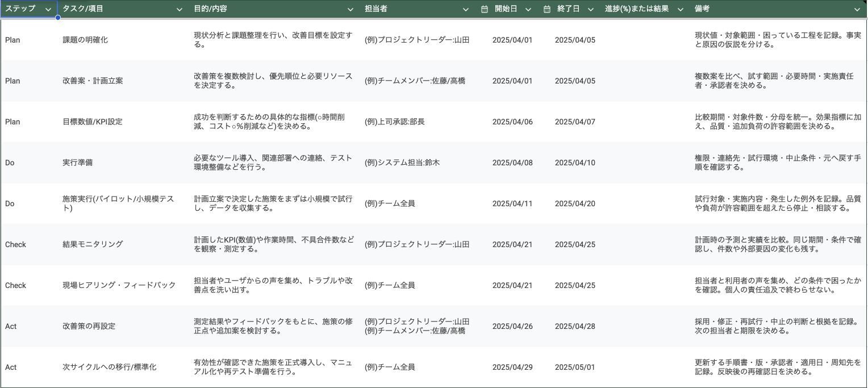Click the calendar icon beside 開始日 header
The height and width of the screenshot is (388, 868).
485,9
